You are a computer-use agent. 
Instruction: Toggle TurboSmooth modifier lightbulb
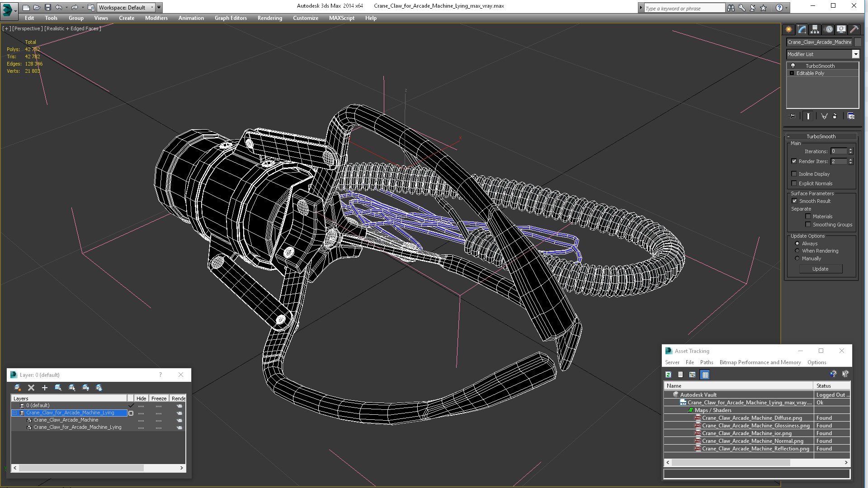coord(793,66)
